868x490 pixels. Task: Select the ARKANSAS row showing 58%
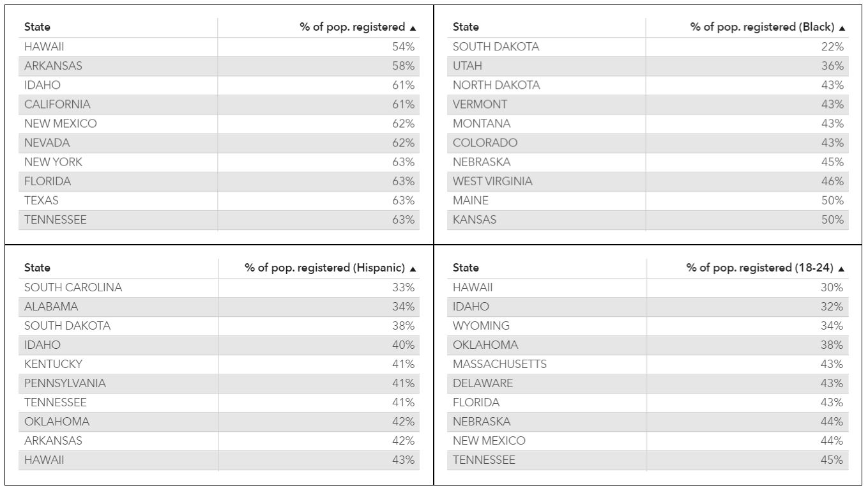219,66
